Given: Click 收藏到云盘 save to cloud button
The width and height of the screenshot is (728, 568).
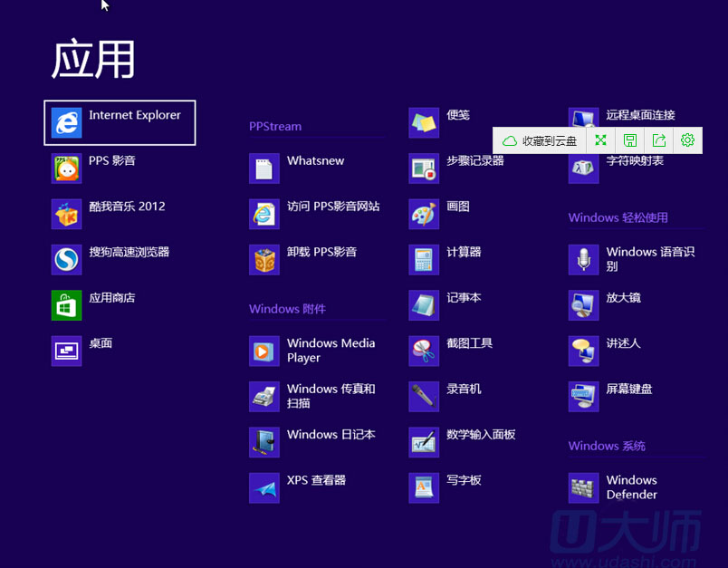Looking at the screenshot, I should (x=541, y=140).
